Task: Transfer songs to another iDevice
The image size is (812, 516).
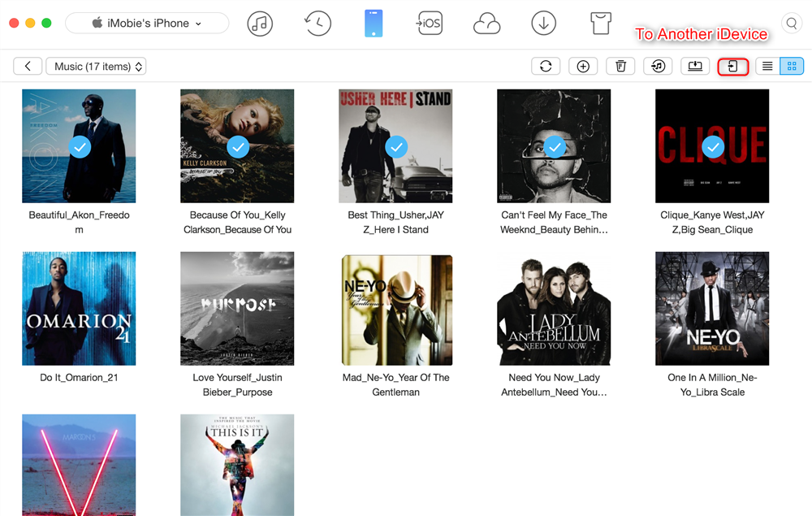Action: click(732, 67)
